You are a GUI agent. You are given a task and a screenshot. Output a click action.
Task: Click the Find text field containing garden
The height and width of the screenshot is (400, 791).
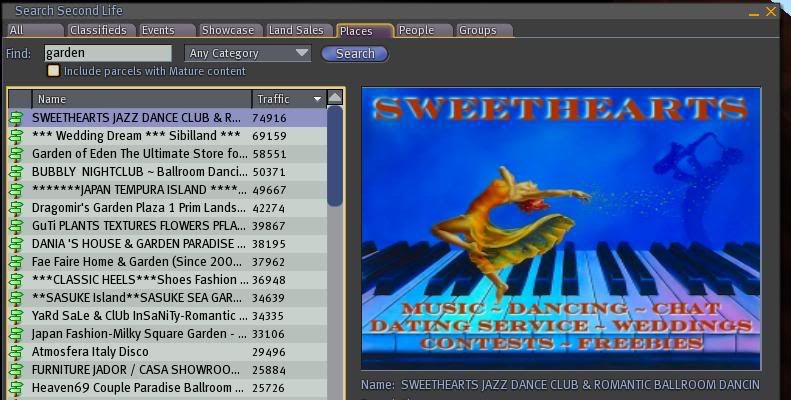[106, 53]
